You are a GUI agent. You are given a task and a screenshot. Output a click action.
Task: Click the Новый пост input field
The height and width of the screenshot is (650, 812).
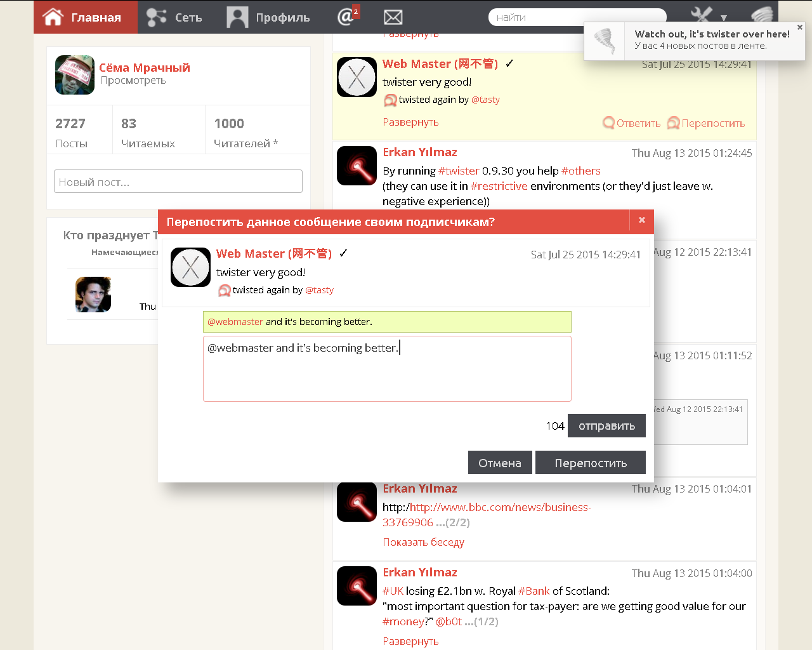point(178,182)
